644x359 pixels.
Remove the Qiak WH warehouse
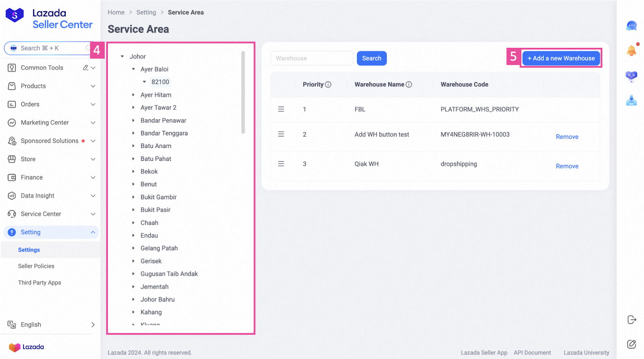coord(567,166)
